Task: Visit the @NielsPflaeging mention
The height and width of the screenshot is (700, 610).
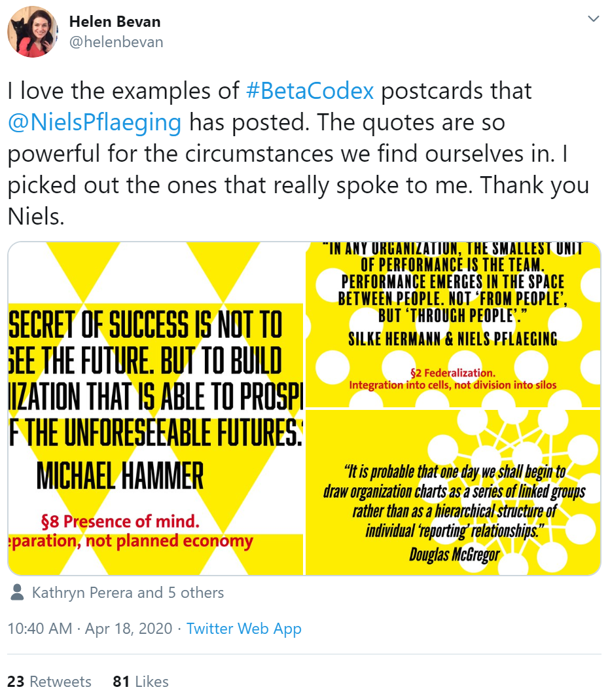Action: 95,122
